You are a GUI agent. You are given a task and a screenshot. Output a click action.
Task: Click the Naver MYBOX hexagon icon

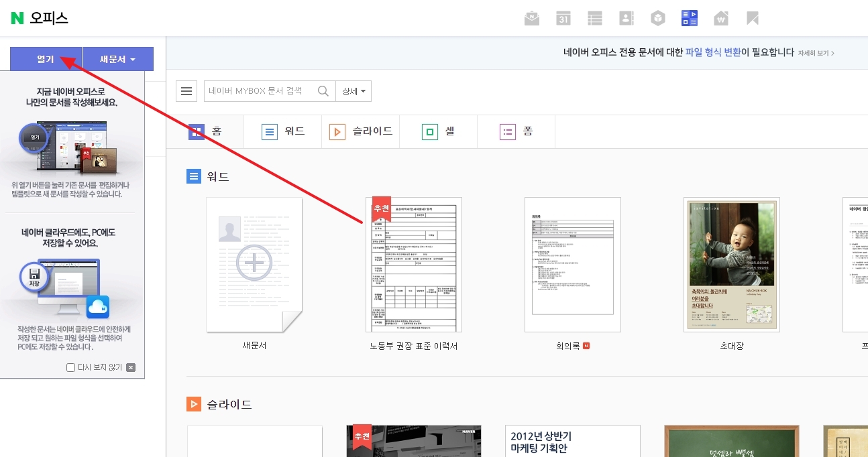coord(658,18)
